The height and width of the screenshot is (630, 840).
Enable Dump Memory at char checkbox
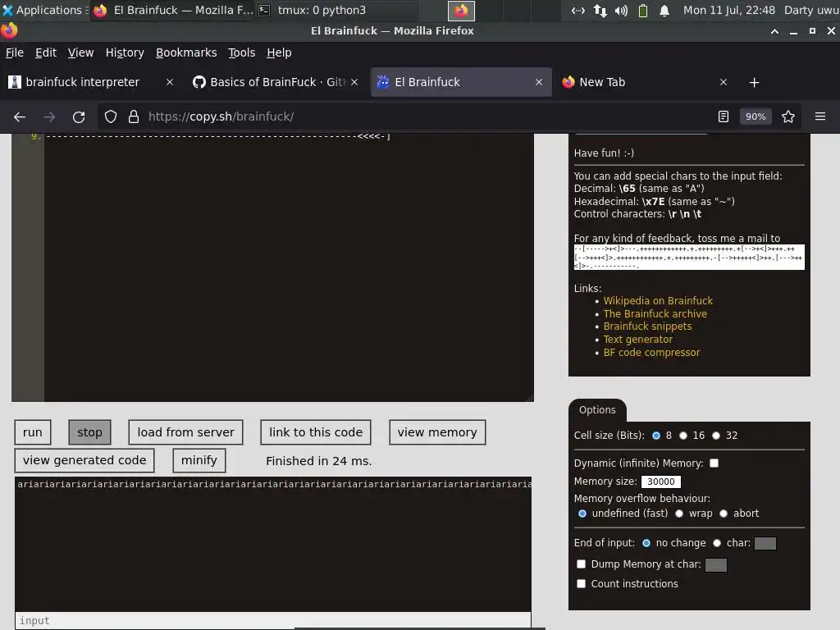[582, 564]
